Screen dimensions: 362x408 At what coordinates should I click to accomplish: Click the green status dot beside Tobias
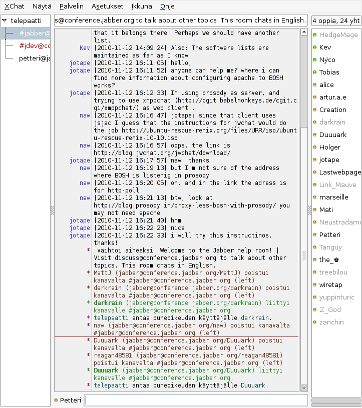point(315,72)
